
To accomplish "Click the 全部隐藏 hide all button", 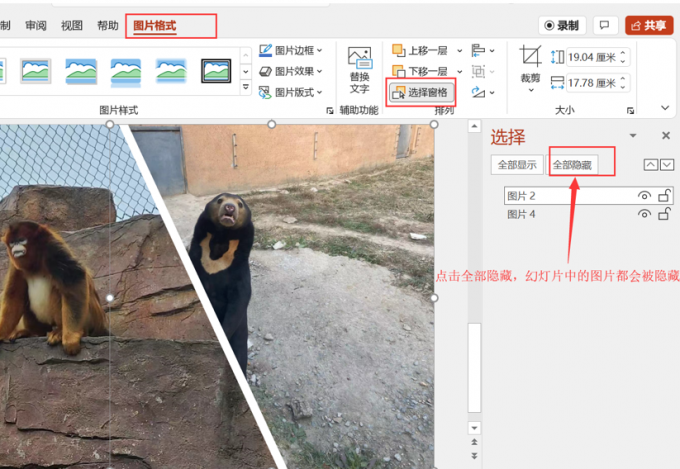I will (572, 165).
